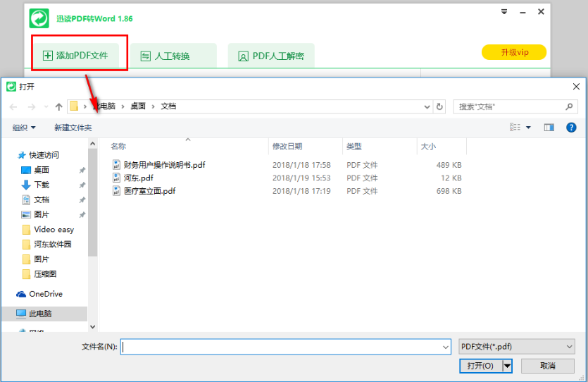Open 文档 in the navigation pane

42,199
